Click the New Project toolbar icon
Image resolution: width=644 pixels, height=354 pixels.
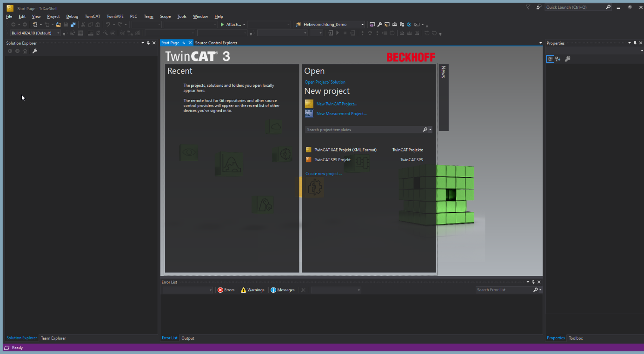click(35, 25)
